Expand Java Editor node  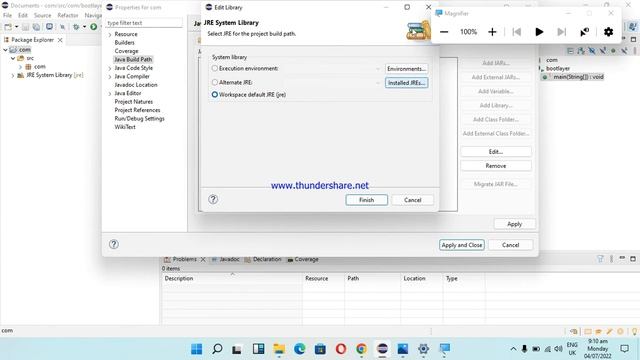point(110,93)
